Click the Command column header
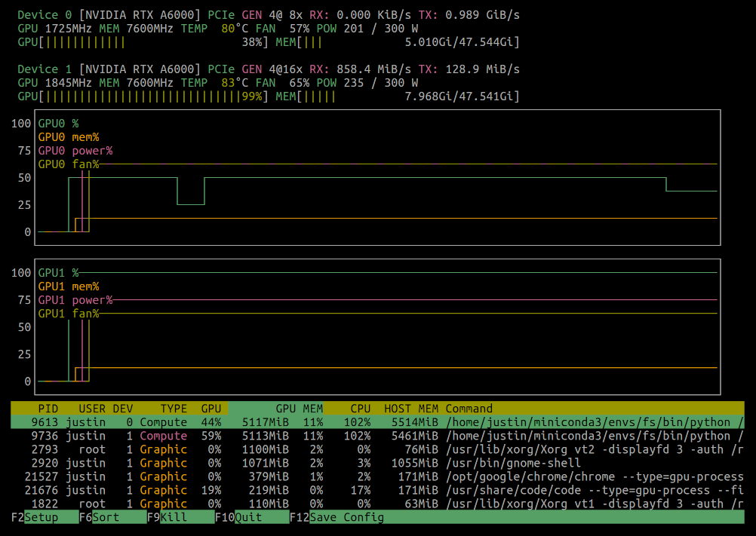 [470, 408]
